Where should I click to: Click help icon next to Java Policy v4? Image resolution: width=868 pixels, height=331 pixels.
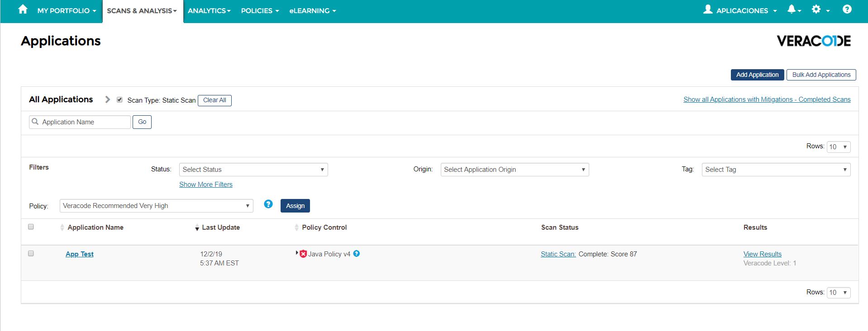357,254
